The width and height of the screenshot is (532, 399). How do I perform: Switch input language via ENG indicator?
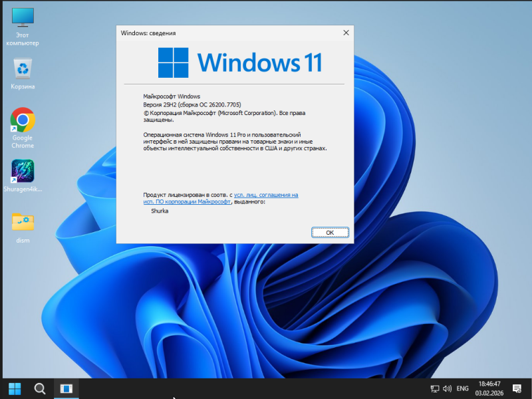463,388
